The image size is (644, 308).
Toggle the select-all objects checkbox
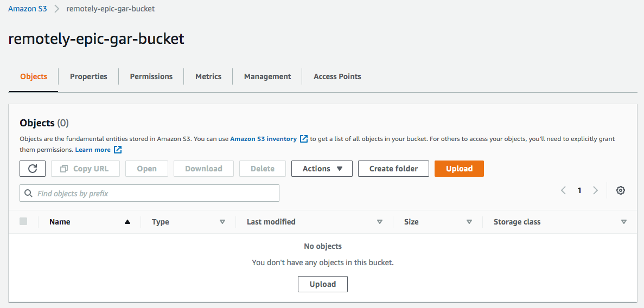point(23,221)
